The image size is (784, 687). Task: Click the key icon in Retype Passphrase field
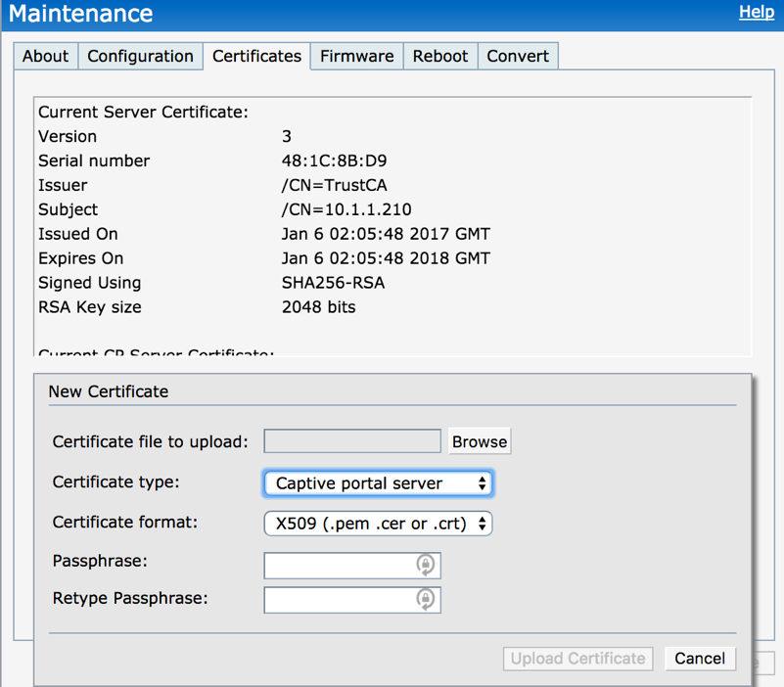426,599
